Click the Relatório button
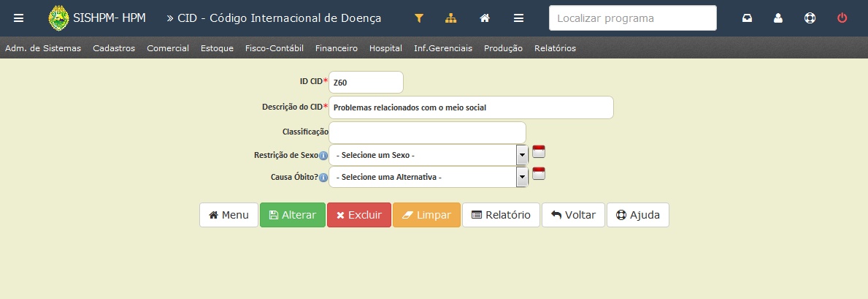 tap(501, 215)
